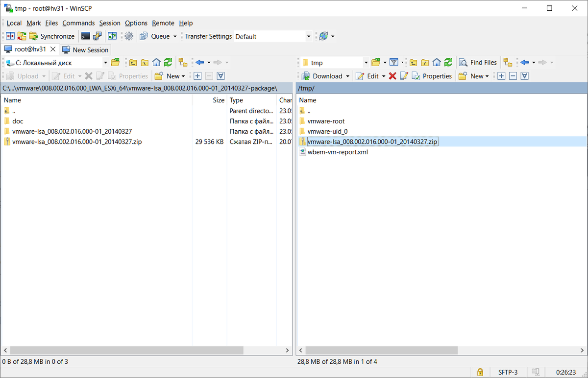Viewport: 588px width, 378px height.
Task: Click the Find Files button
Action: [478, 62]
